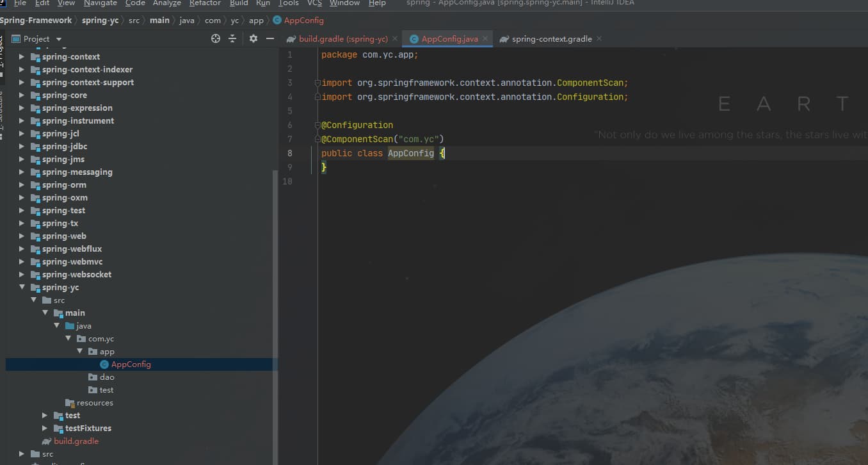Viewport: 868px width, 465px height.
Task: Click the Spring-Framework breadcrumb
Action: click(x=36, y=20)
